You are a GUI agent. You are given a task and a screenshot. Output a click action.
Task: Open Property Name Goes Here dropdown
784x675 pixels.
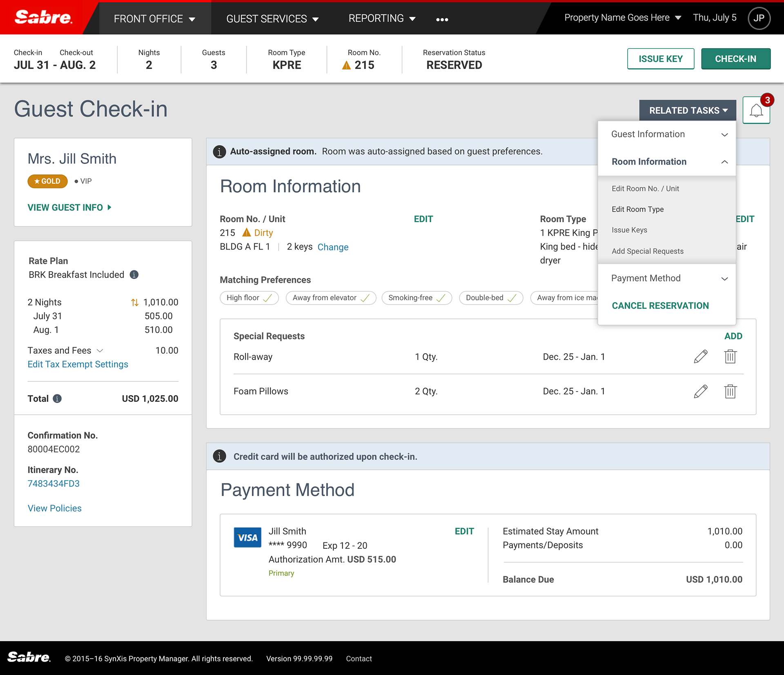622,18
